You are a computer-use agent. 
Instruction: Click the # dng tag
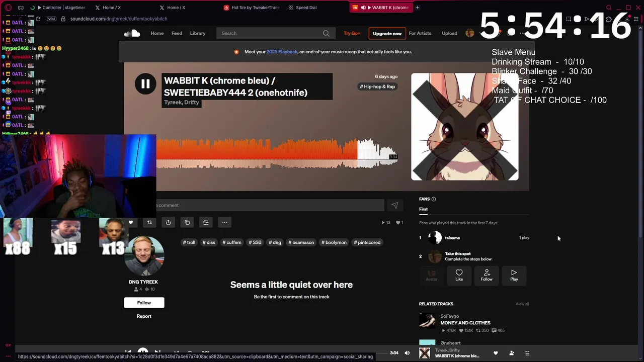275,242
